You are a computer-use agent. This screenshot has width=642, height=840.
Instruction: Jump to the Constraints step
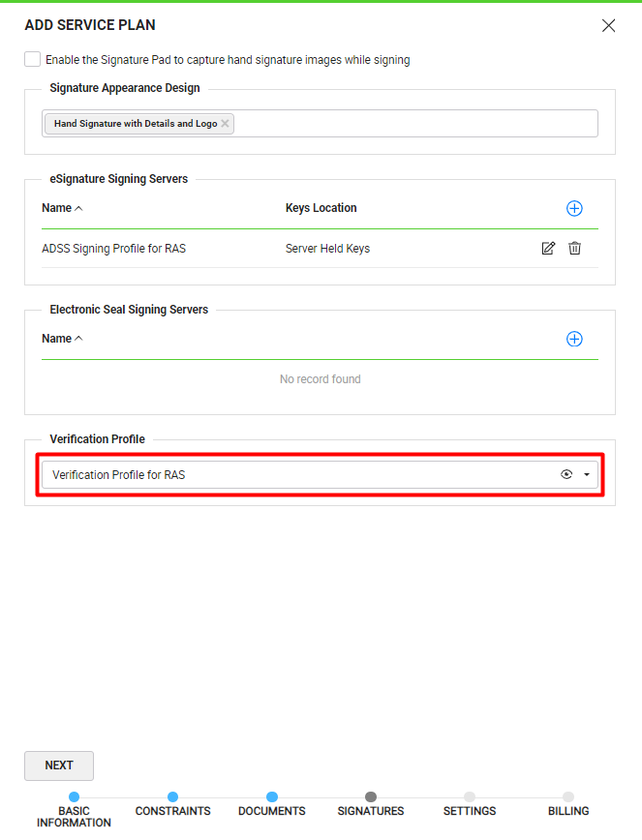point(172,797)
